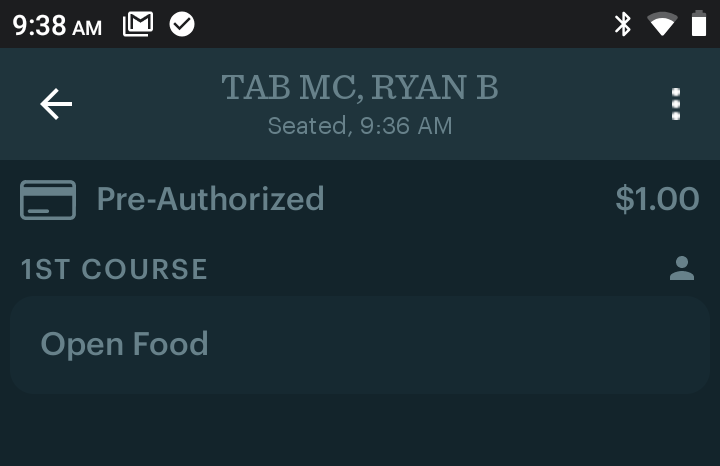
Task: Tap the $1.00 pre-authorized amount
Action: coord(657,199)
